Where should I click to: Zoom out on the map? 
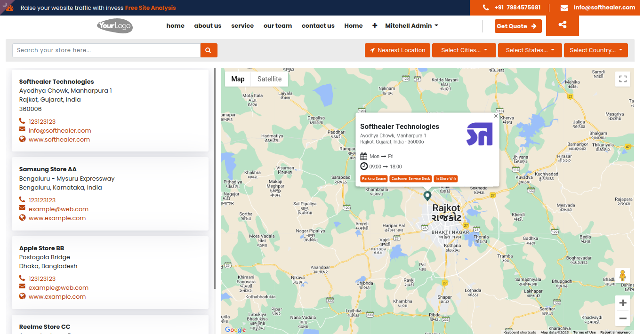coord(623,318)
